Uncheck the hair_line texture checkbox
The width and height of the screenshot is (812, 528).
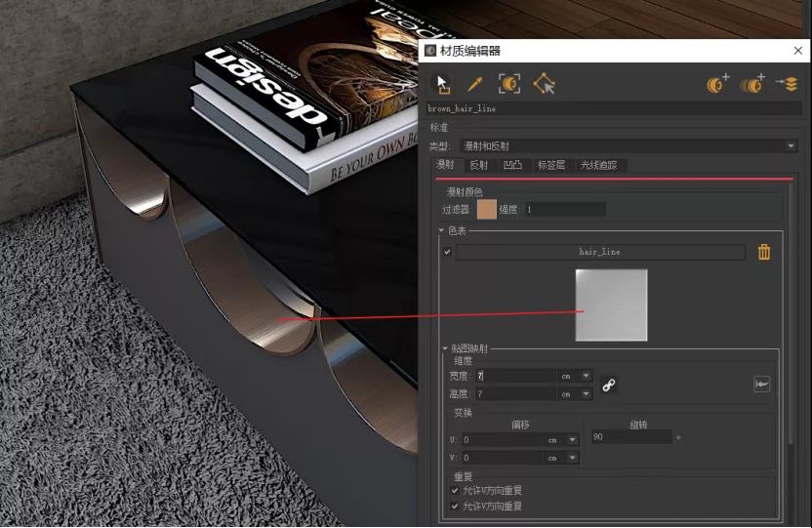pyautogui.click(x=447, y=252)
